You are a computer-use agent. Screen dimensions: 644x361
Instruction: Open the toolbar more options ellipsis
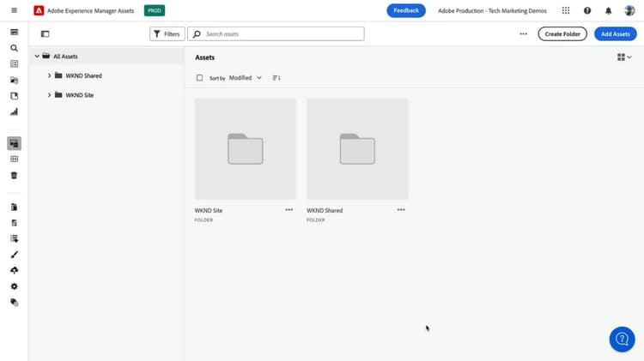[x=523, y=34]
